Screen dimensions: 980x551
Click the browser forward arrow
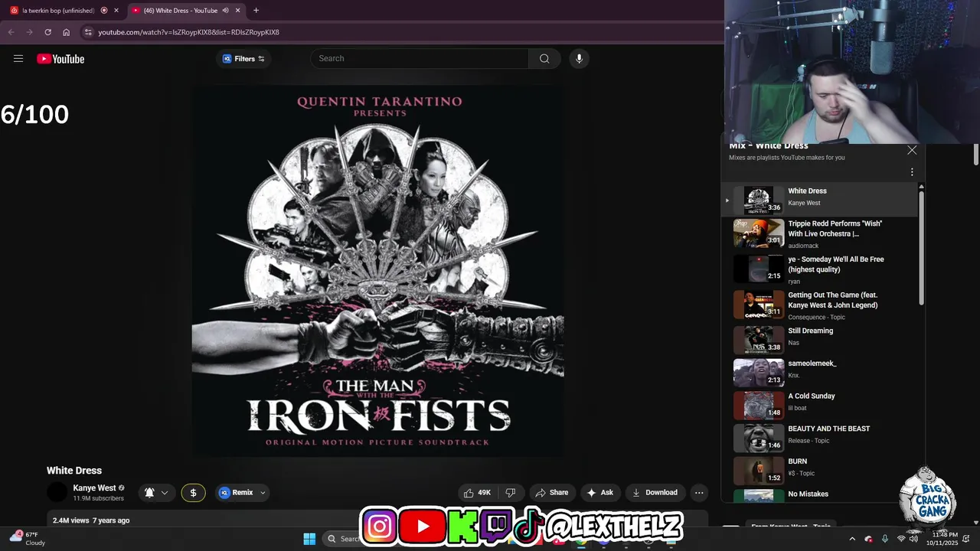29,32
